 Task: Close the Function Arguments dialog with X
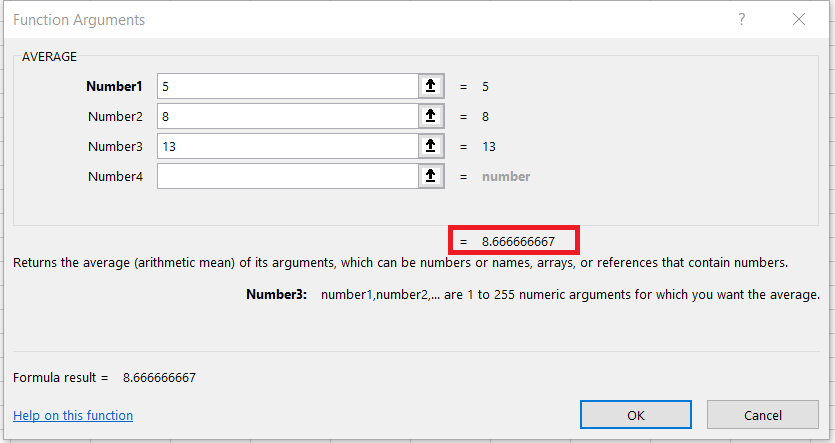click(x=798, y=20)
